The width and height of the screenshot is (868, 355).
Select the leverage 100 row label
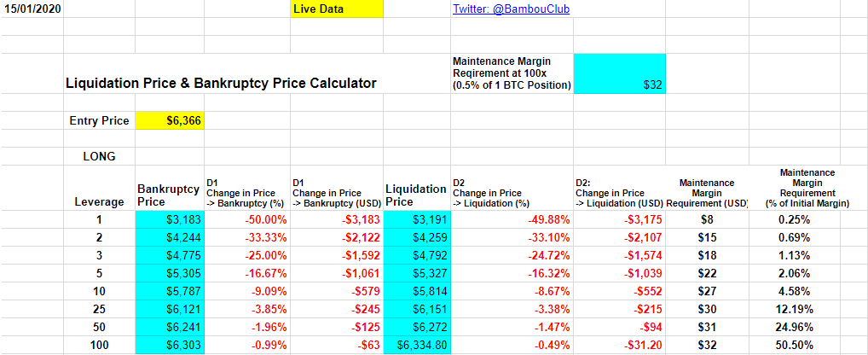pyautogui.click(x=100, y=345)
